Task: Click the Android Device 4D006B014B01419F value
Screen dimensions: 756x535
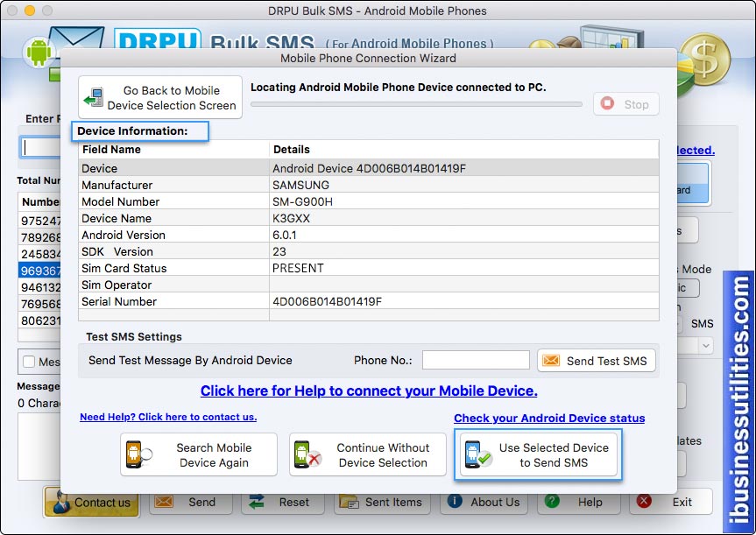Action: pyautogui.click(x=369, y=168)
